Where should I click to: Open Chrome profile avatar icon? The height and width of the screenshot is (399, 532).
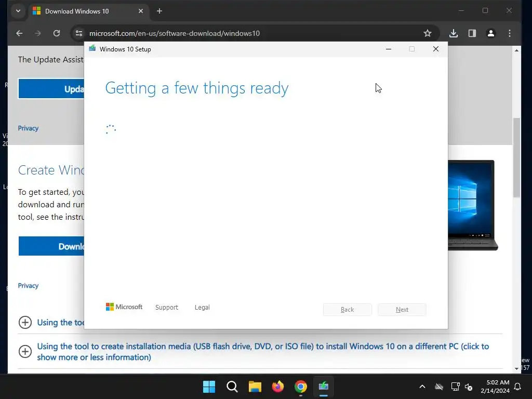pyautogui.click(x=490, y=33)
